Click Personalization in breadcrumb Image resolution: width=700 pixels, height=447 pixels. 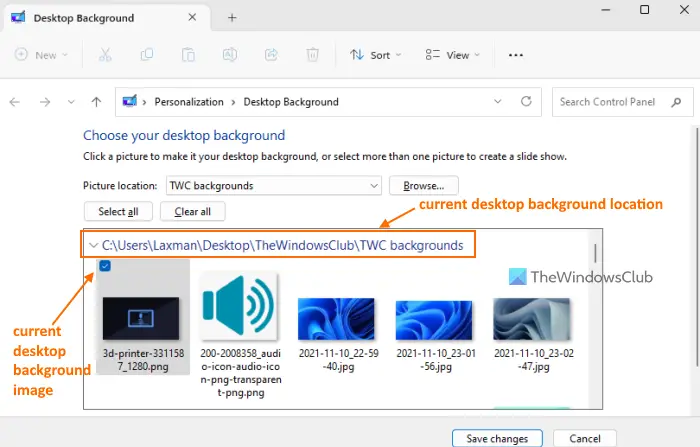189,102
